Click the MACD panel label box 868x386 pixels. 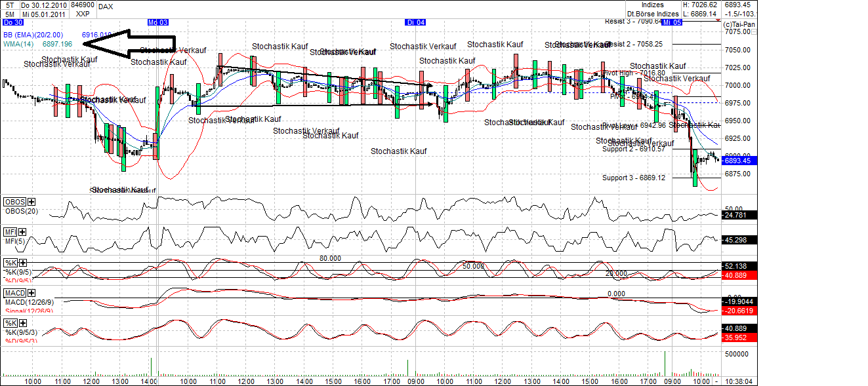click(x=15, y=292)
